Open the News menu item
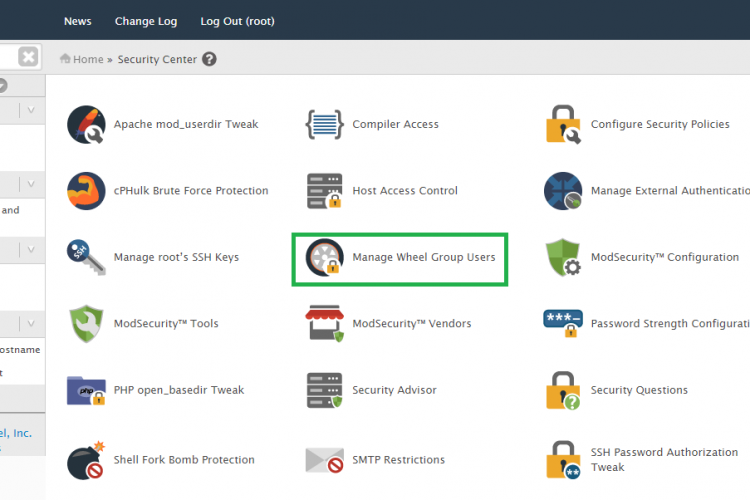750x500 pixels. point(77,22)
